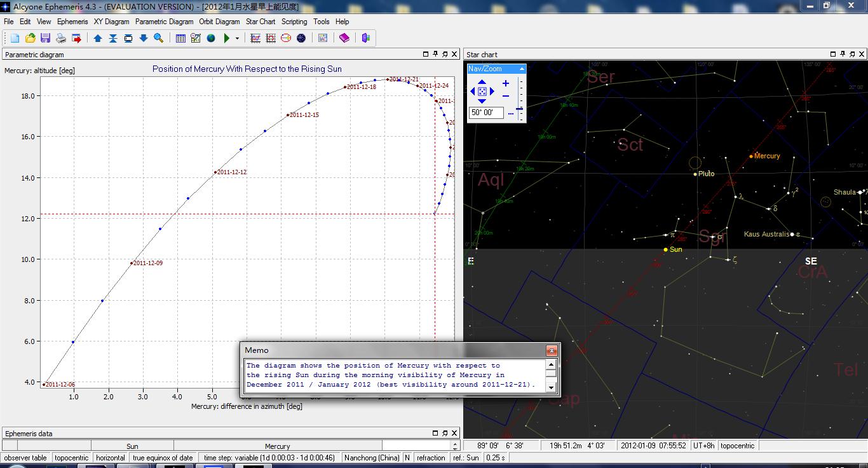Click the Sun label in the star chart
Viewport: 868px width, 468px height.
(675, 249)
